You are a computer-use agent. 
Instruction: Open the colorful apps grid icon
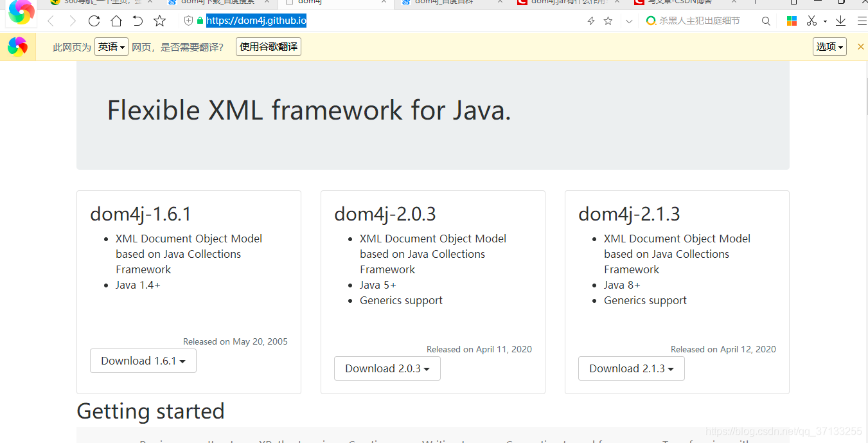coord(792,21)
